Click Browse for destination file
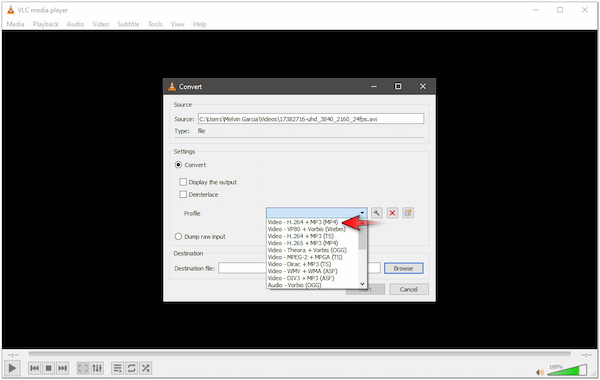The width and height of the screenshot is (600, 380). (403, 269)
